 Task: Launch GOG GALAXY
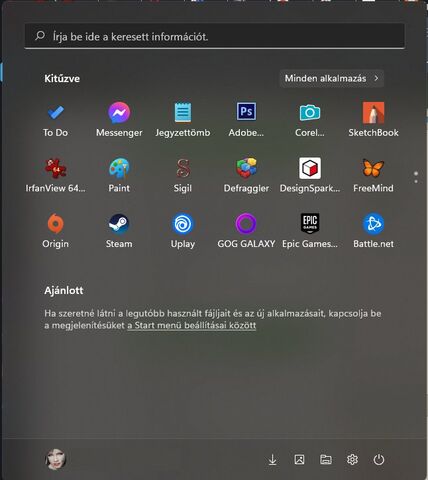[246, 231]
